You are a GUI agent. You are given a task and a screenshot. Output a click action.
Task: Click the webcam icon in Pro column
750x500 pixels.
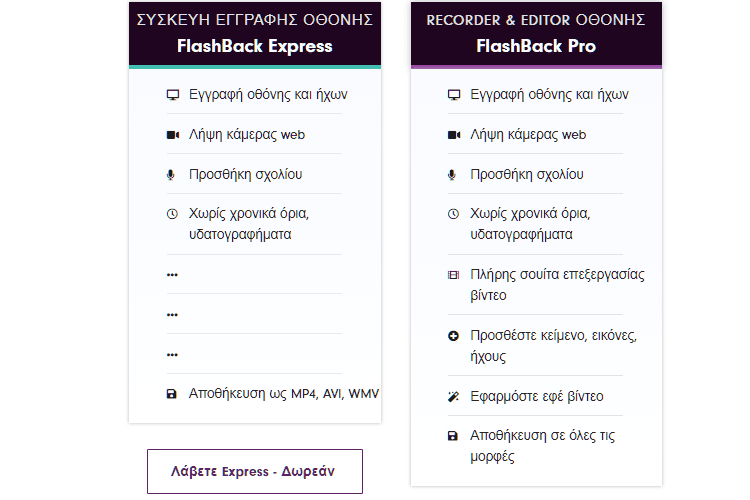[454, 135]
